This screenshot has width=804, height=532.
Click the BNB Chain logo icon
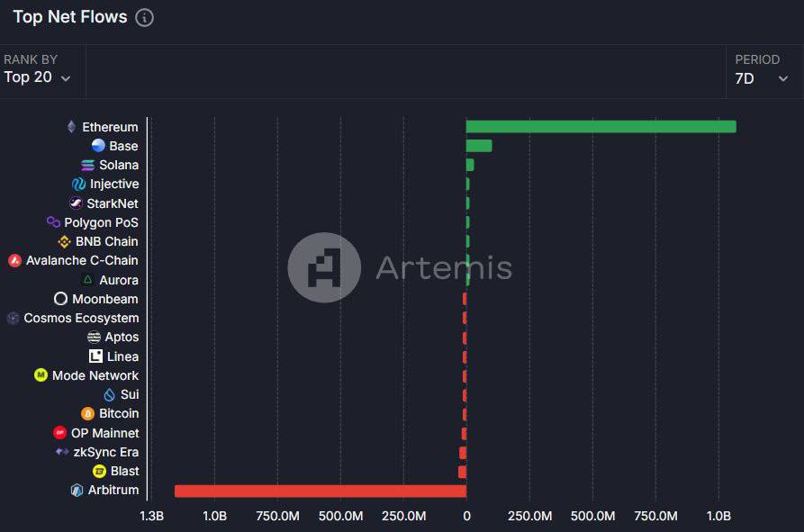click(64, 241)
